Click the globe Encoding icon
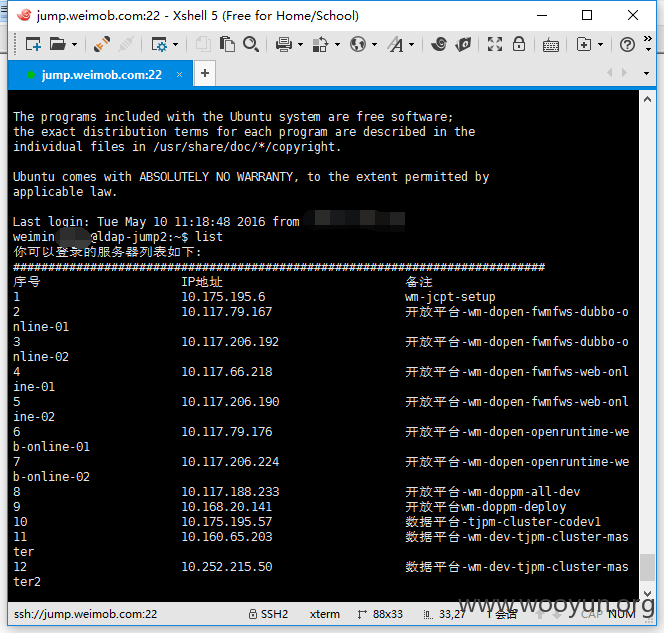 pyautogui.click(x=358, y=44)
